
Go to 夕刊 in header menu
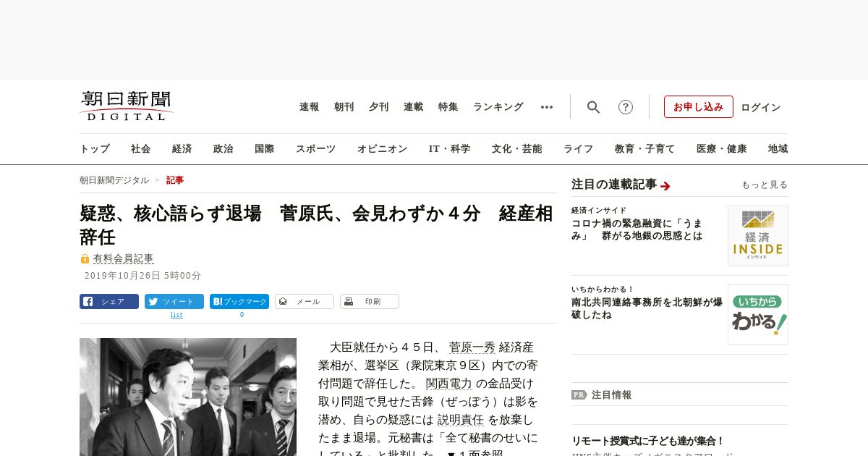[379, 107]
